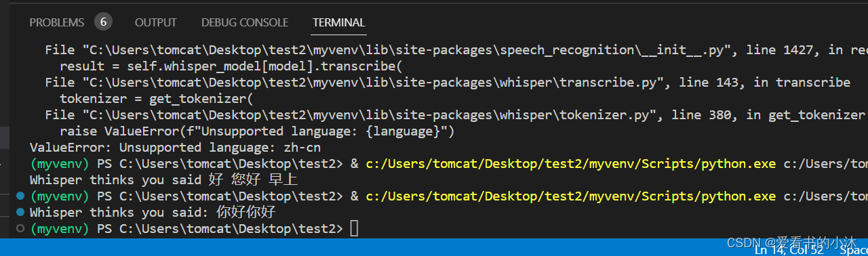Open the OUTPUT tab
This screenshot has height=256, width=868.
pyautogui.click(x=156, y=22)
